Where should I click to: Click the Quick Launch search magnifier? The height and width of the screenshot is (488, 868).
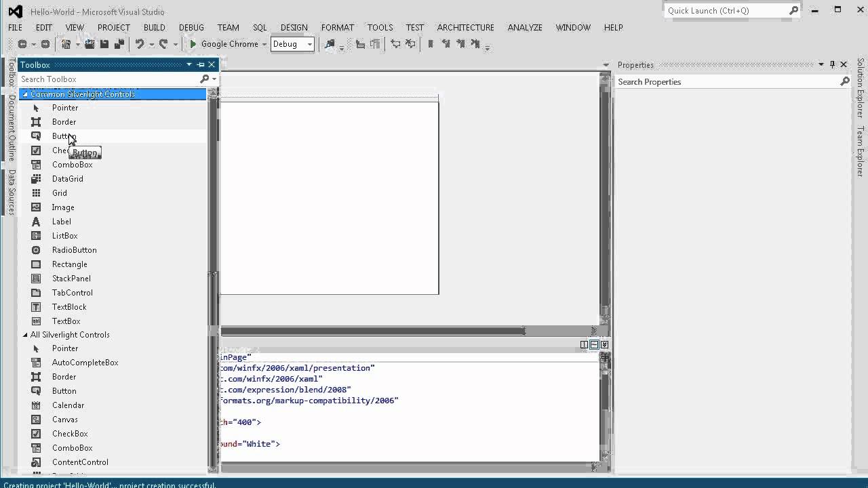coord(793,11)
